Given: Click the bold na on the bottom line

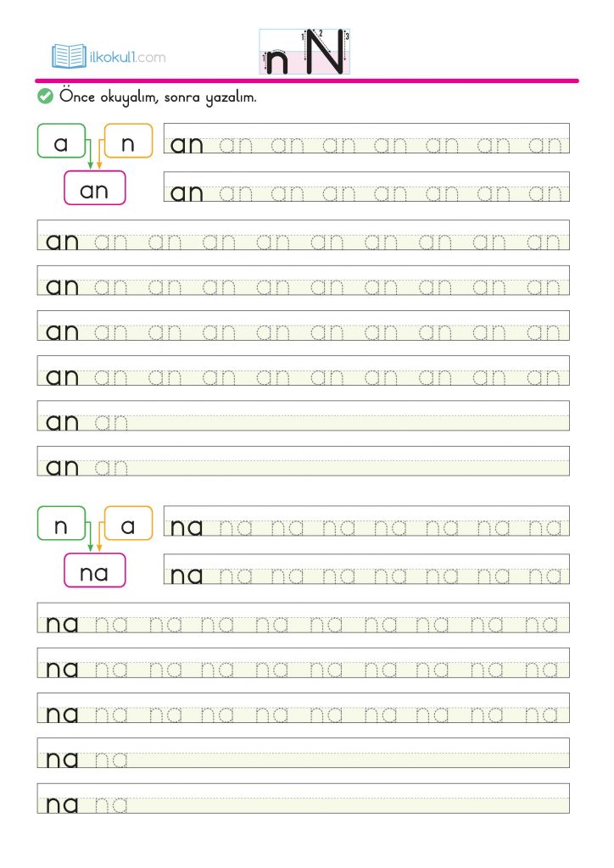Looking at the screenshot, I should point(63,804).
